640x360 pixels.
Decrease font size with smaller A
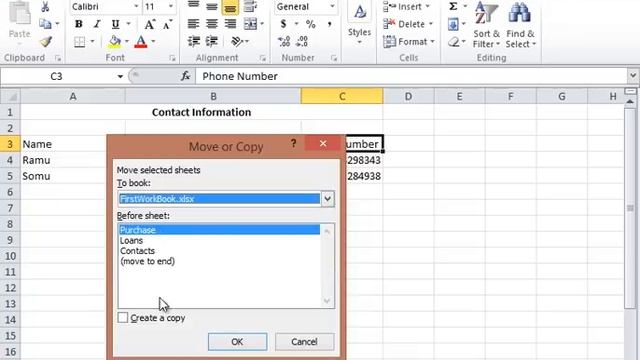[167, 25]
